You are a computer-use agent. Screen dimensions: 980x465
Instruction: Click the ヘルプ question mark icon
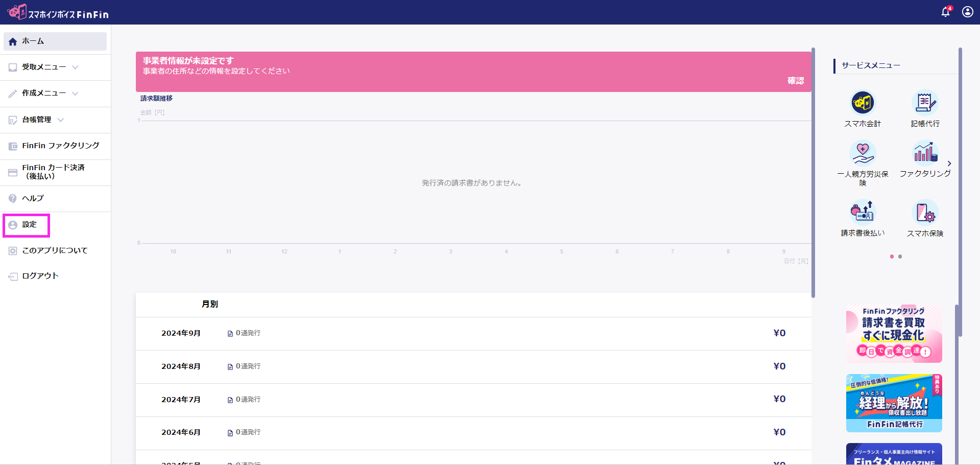13,198
